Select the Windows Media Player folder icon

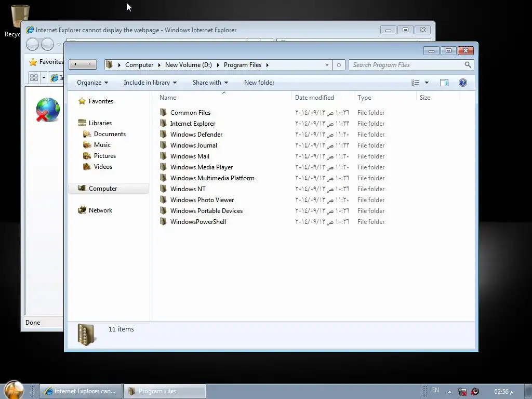pos(163,167)
